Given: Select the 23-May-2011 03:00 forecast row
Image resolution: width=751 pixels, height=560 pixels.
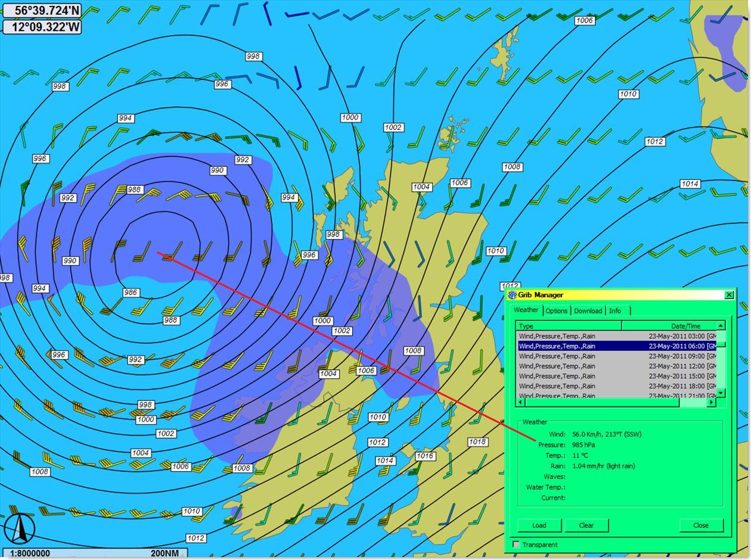Looking at the screenshot, I should point(616,336).
